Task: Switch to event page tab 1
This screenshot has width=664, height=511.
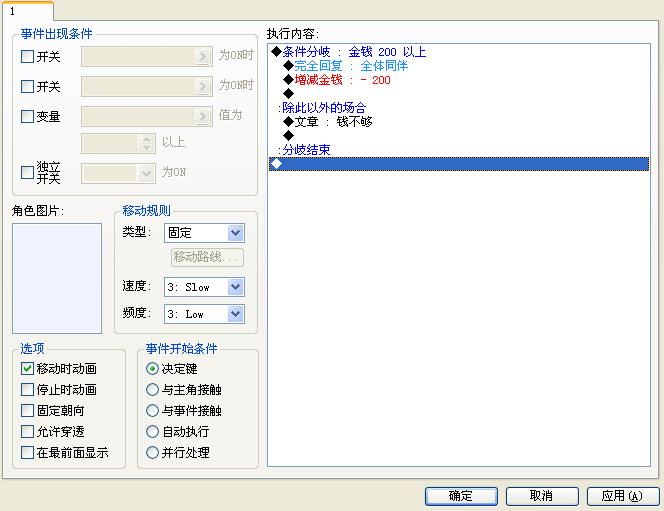Action: point(28,11)
